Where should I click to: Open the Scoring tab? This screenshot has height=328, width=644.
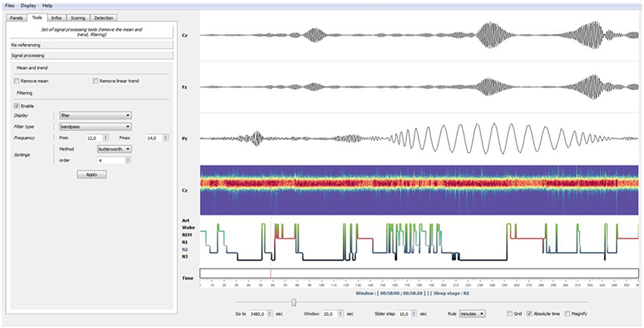click(x=78, y=18)
